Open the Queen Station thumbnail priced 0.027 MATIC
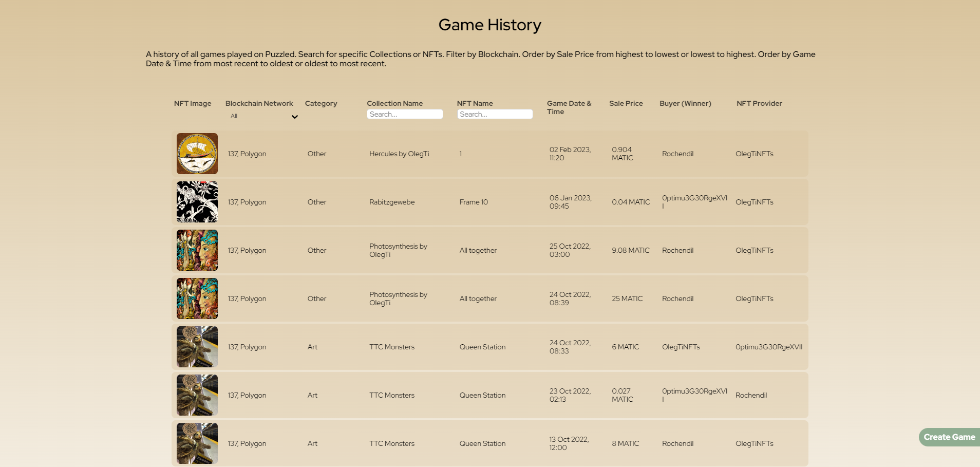Screen dimensions: 980x467 [197, 395]
